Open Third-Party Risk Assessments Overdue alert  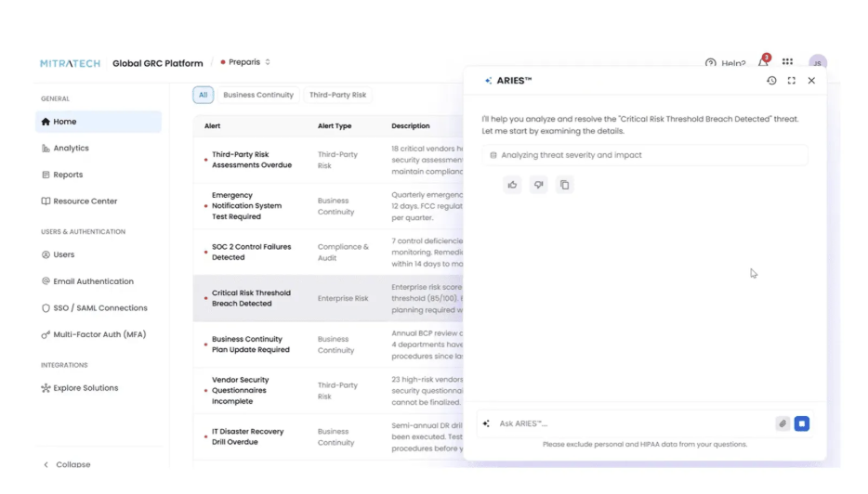pyautogui.click(x=251, y=160)
